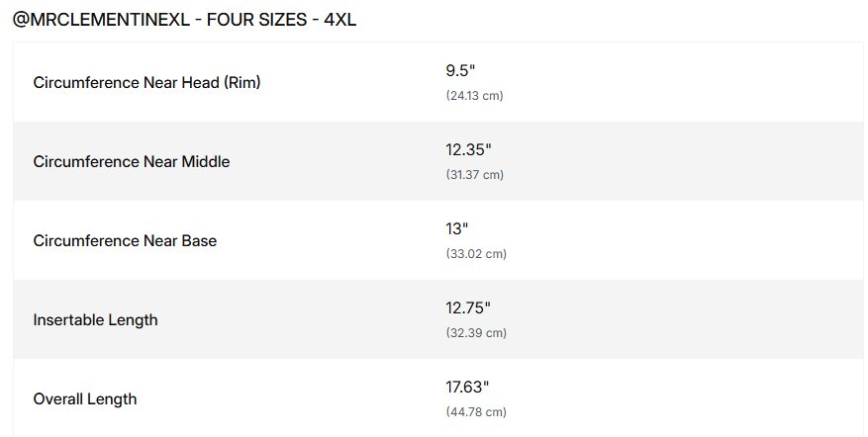Image resolution: width=868 pixels, height=437 pixels.
Task: Click the 9.5" measurement value
Action: [461, 71]
